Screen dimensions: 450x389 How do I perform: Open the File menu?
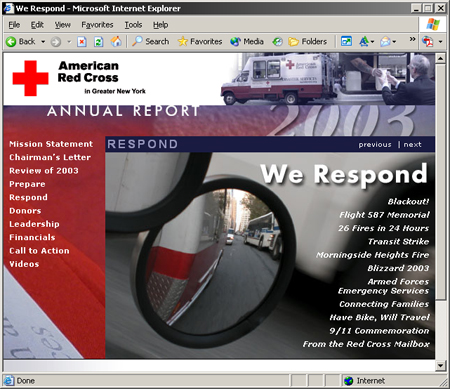[x=14, y=25]
